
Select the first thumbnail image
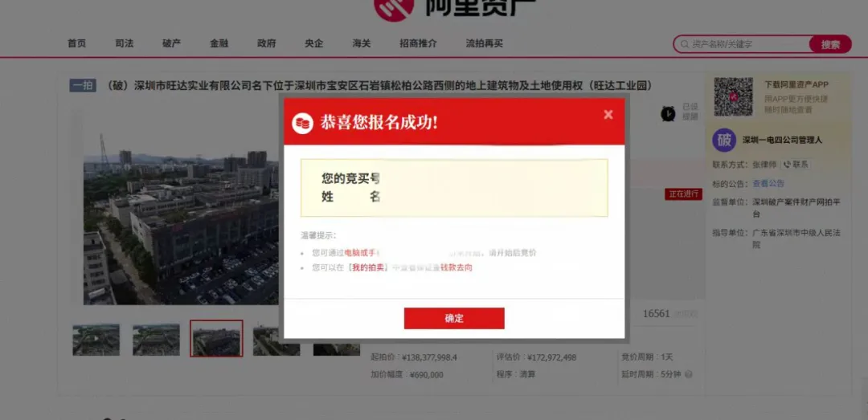(96, 340)
